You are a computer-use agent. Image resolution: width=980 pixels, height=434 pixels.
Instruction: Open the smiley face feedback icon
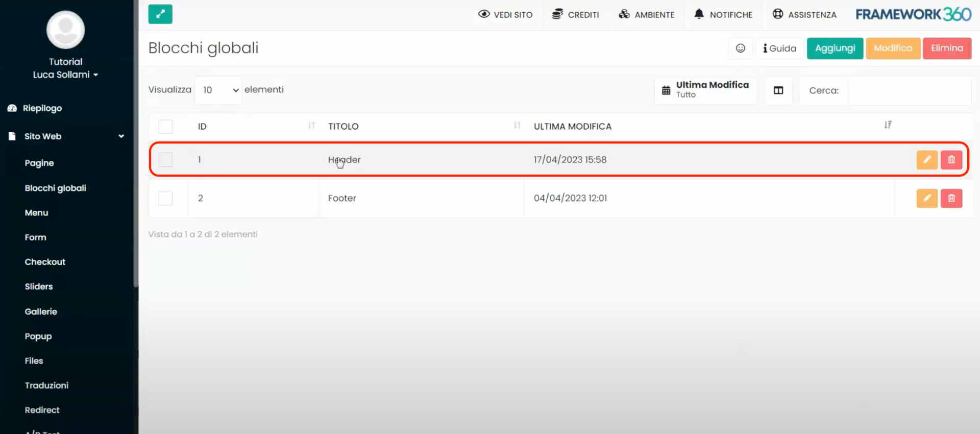coord(740,49)
